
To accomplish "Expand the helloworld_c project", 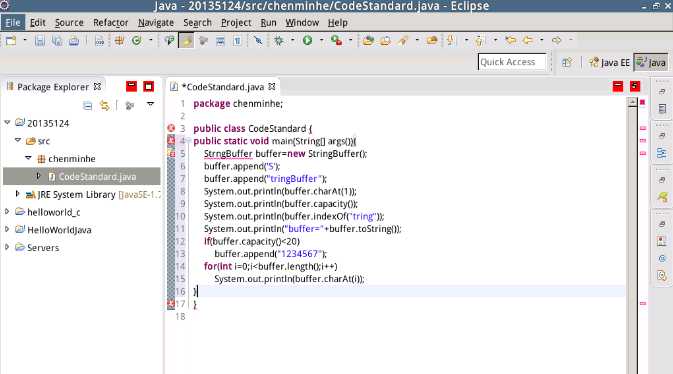I will coord(7,212).
